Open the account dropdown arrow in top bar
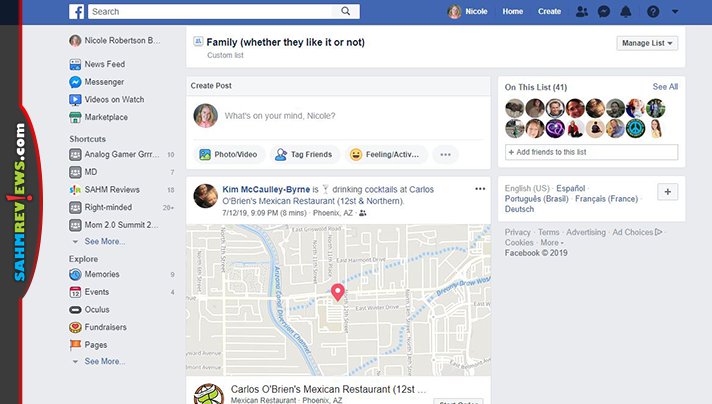Viewport: 712px width, 404px height. [x=675, y=11]
